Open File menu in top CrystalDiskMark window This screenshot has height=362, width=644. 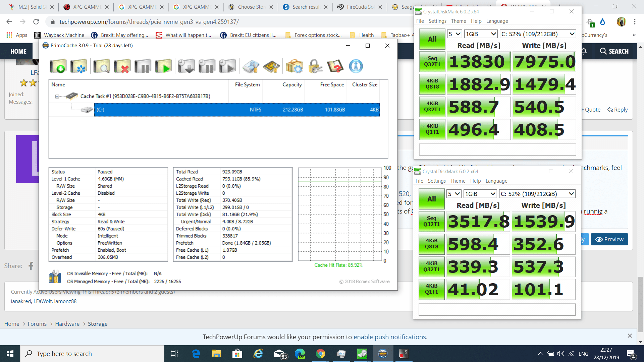click(x=420, y=21)
